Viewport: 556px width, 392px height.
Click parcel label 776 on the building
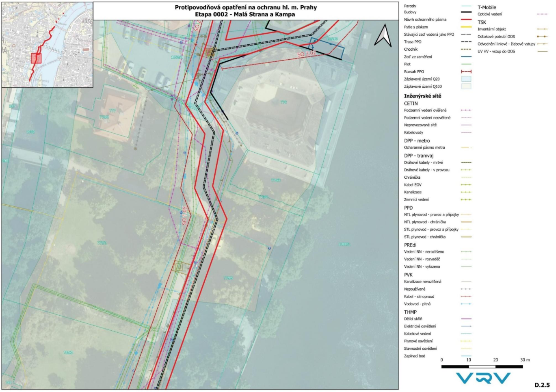(283, 102)
